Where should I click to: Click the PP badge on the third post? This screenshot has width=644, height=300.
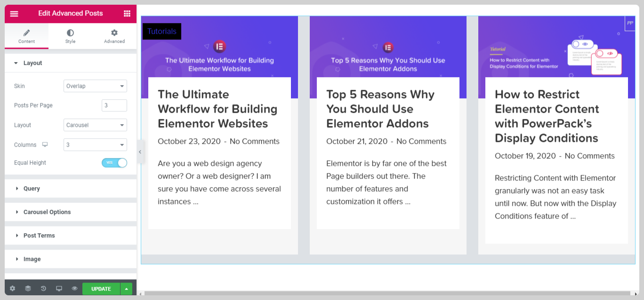pos(630,23)
